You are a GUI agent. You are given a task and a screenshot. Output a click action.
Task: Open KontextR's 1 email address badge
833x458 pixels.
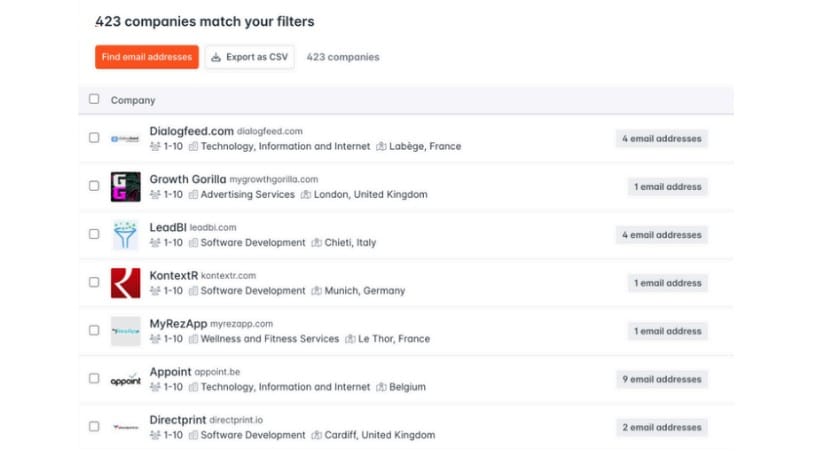click(668, 283)
